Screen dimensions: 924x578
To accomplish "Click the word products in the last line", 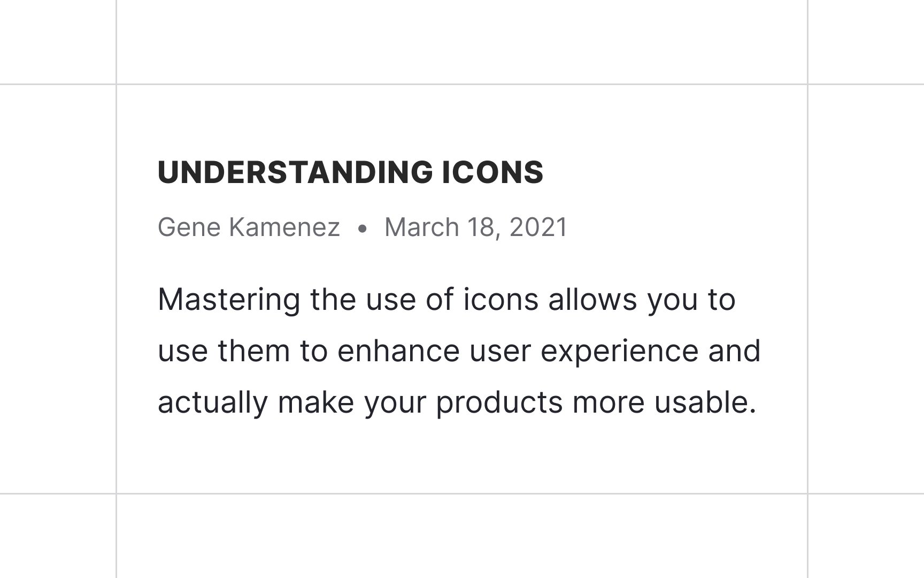I will pyautogui.click(x=499, y=402).
